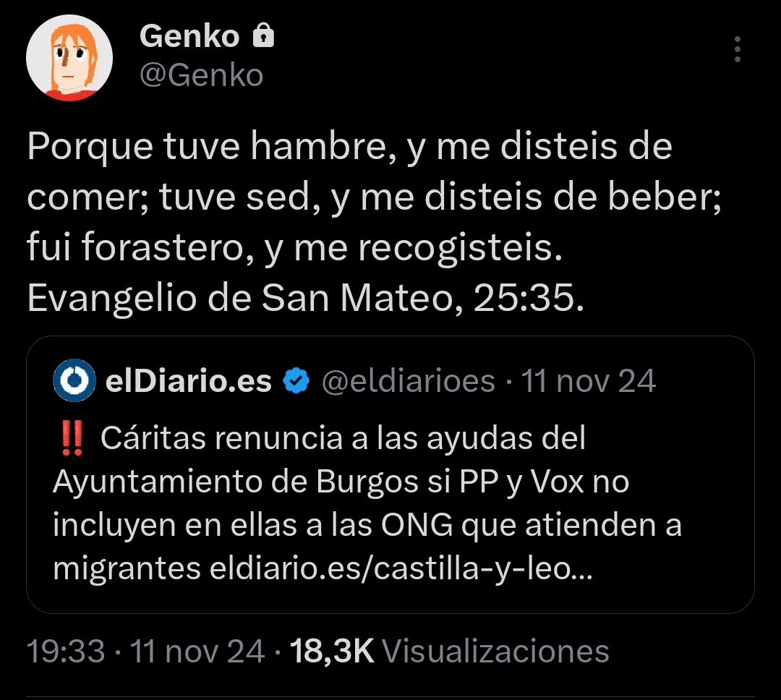
Task: Click the 'Evangelio de San Mateo, 25:35' line
Action: (304, 298)
